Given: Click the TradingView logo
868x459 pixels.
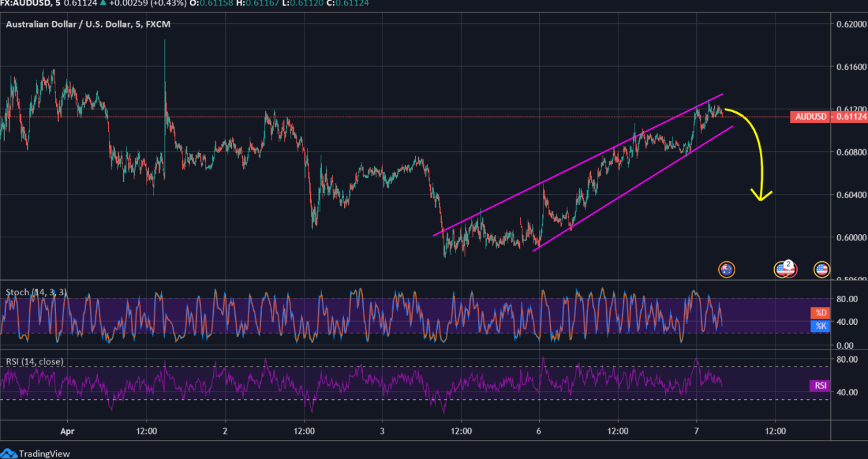Looking at the screenshot, I should tap(36, 453).
